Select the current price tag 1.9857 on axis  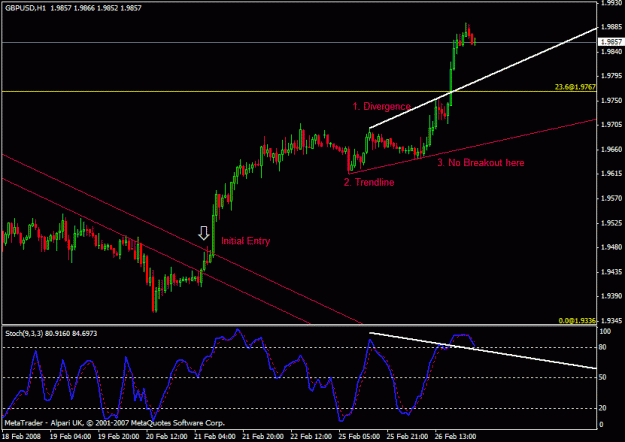(x=611, y=42)
